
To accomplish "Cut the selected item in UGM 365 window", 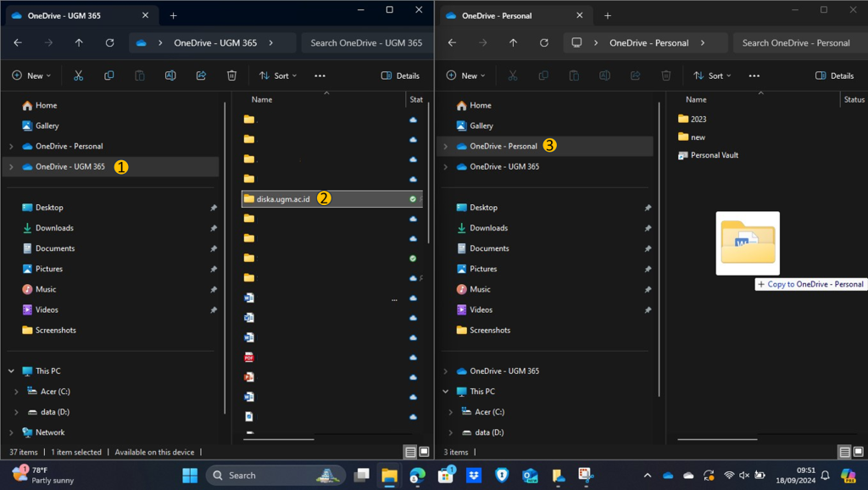I will tap(78, 75).
